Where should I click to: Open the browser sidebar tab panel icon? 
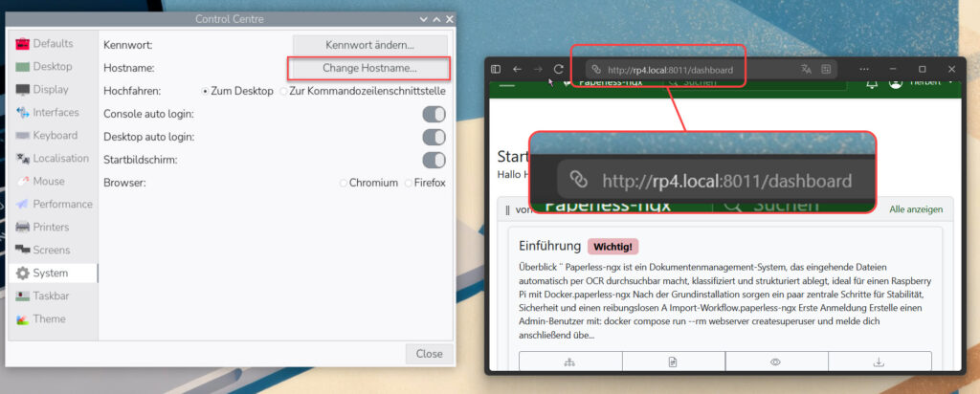[496, 70]
